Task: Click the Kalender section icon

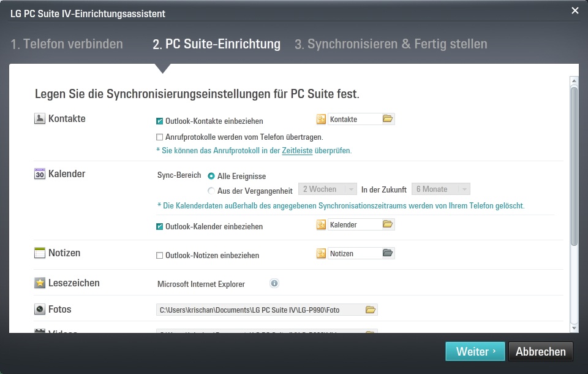Action: coord(40,174)
